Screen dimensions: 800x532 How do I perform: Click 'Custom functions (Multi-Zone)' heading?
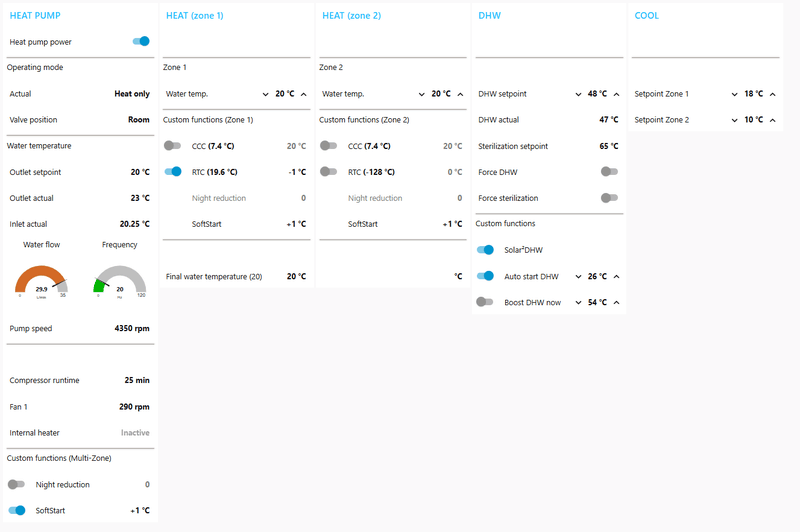[x=59, y=458]
